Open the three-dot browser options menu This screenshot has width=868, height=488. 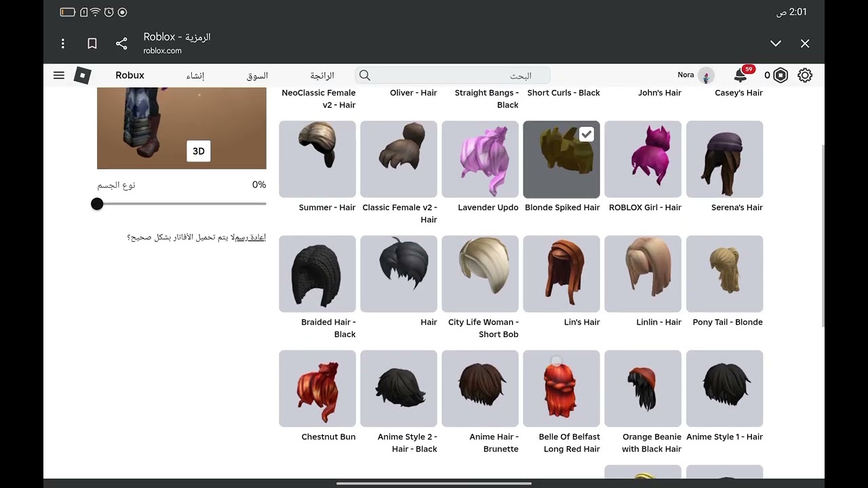[x=63, y=43]
